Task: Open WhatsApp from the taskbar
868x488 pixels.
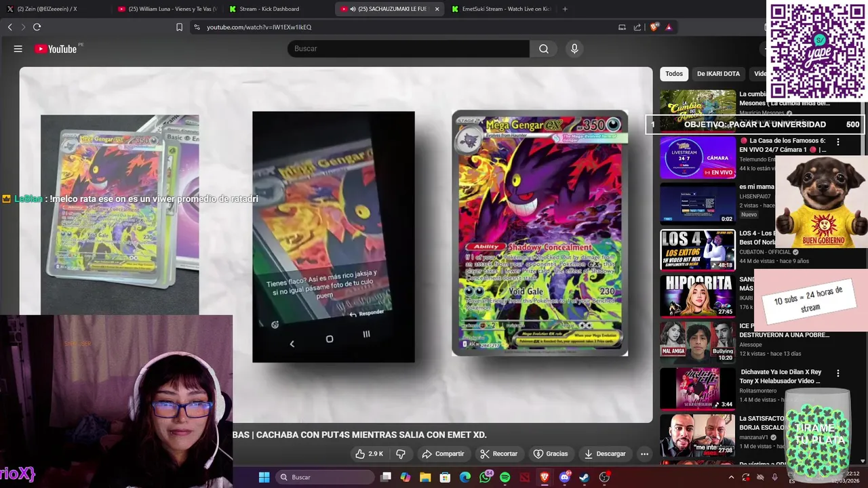Action: point(485,477)
